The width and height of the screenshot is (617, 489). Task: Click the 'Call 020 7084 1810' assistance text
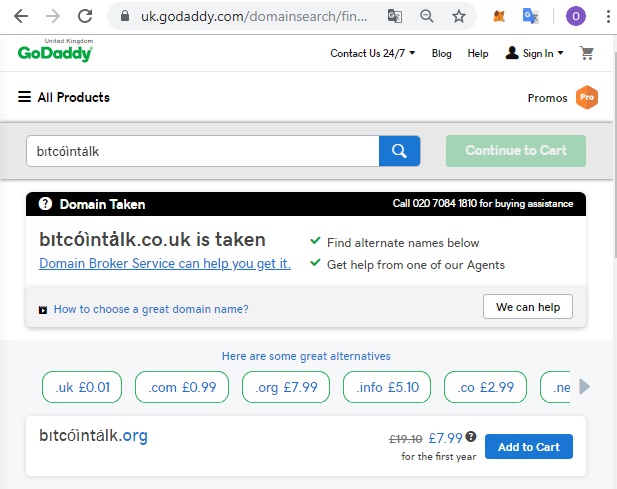[483, 203]
